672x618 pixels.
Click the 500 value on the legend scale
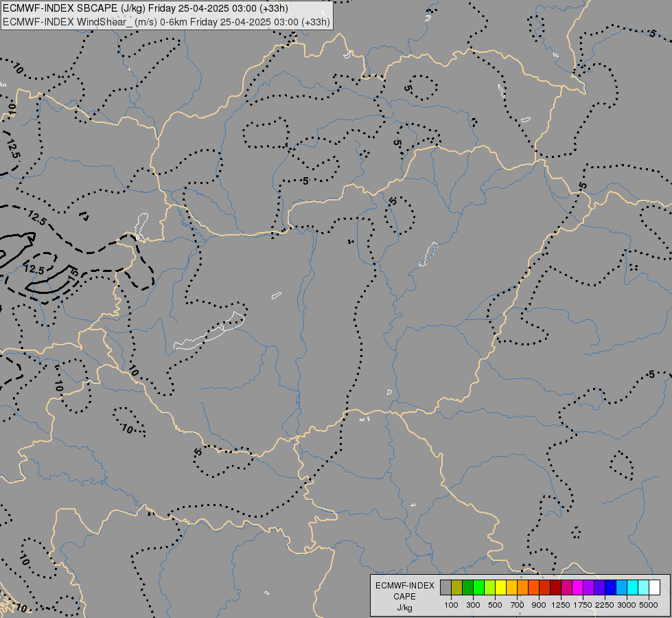click(495, 605)
